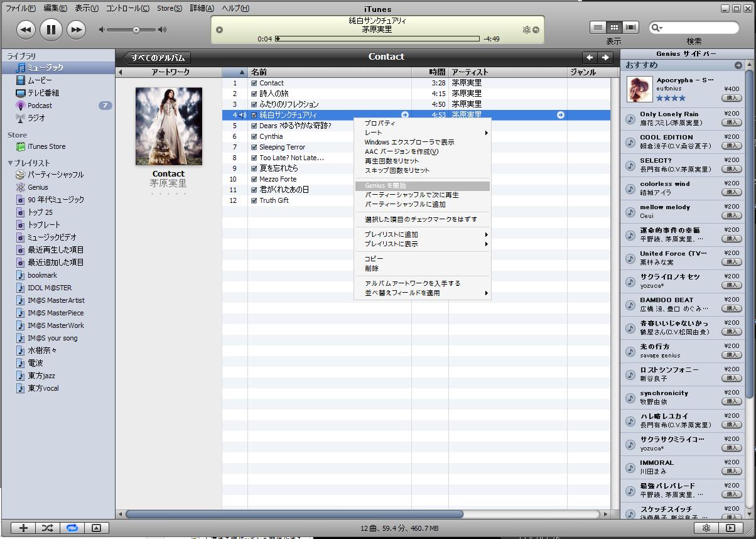Switch to grid view

(x=614, y=27)
